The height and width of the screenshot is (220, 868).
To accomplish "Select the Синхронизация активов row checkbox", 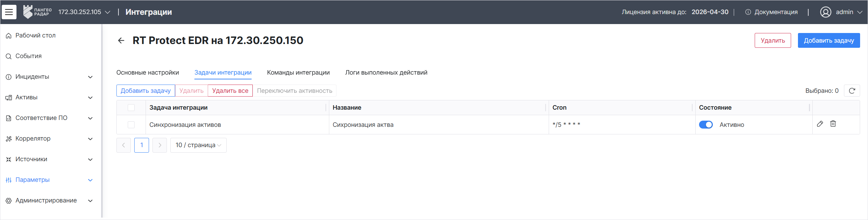I will coord(131,125).
